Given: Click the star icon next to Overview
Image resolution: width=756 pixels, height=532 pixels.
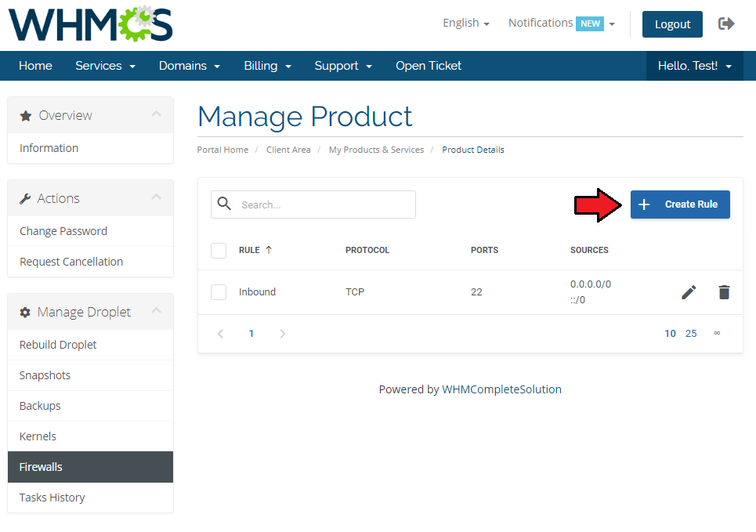Looking at the screenshot, I should click(x=26, y=116).
